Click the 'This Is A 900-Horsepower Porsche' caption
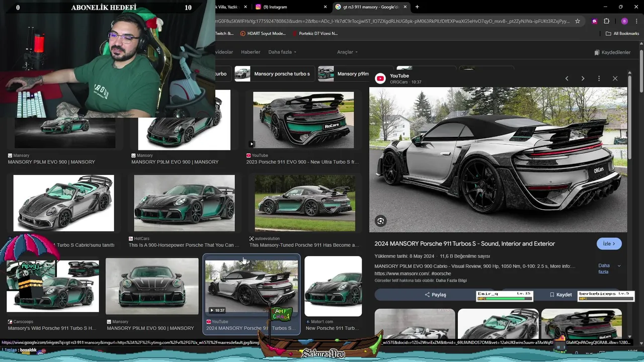 [x=184, y=245]
